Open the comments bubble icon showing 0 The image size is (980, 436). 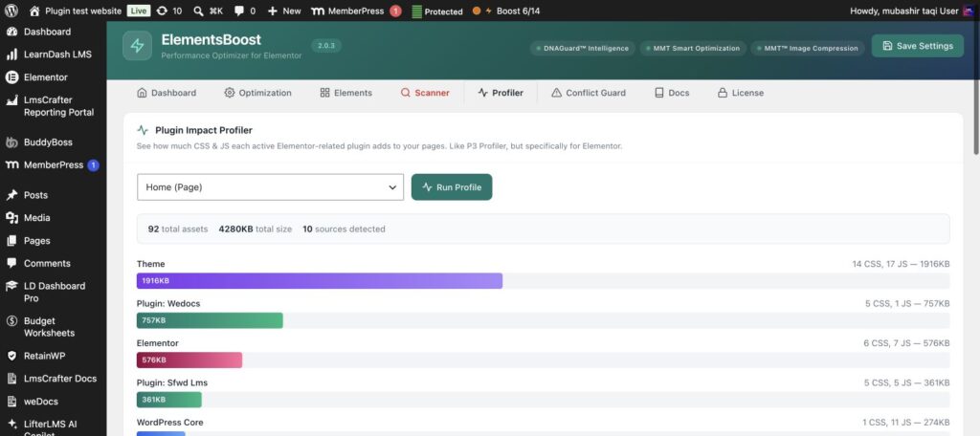click(x=244, y=11)
